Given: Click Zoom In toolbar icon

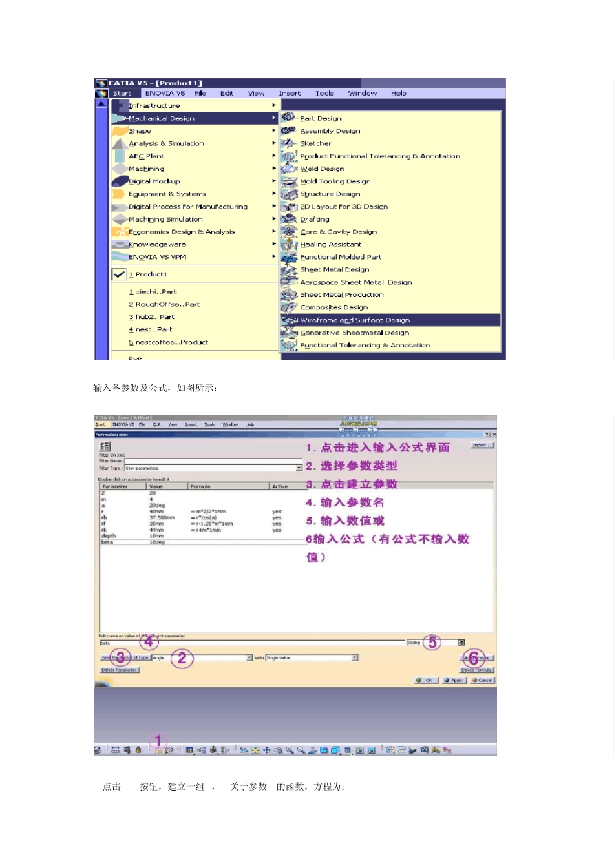Looking at the screenshot, I should tap(290, 750).
